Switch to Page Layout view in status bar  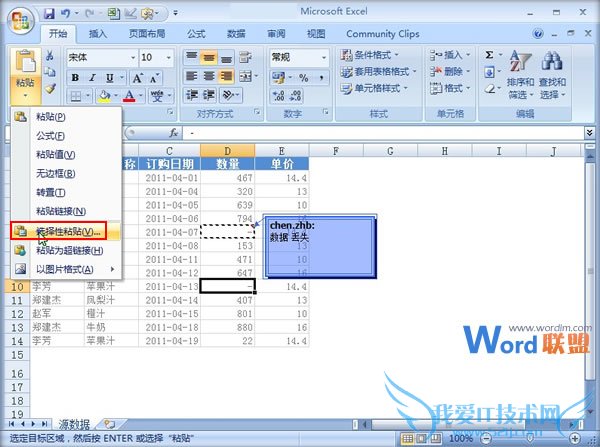click(421, 438)
